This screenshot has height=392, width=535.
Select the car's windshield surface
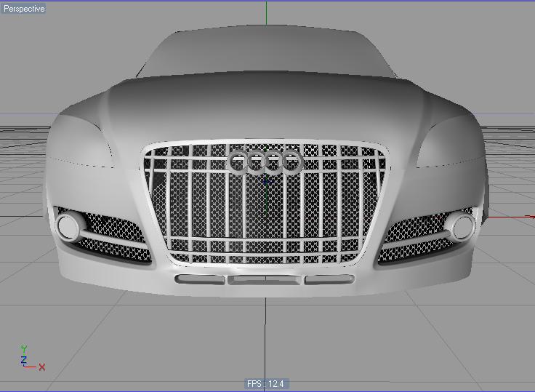click(x=266, y=51)
